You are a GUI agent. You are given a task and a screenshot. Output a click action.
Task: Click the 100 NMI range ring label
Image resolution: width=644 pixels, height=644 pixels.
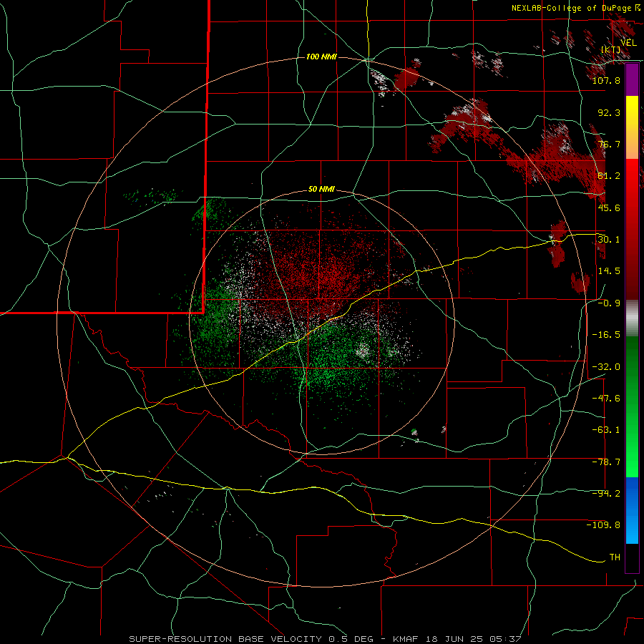pyautogui.click(x=321, y=57)
